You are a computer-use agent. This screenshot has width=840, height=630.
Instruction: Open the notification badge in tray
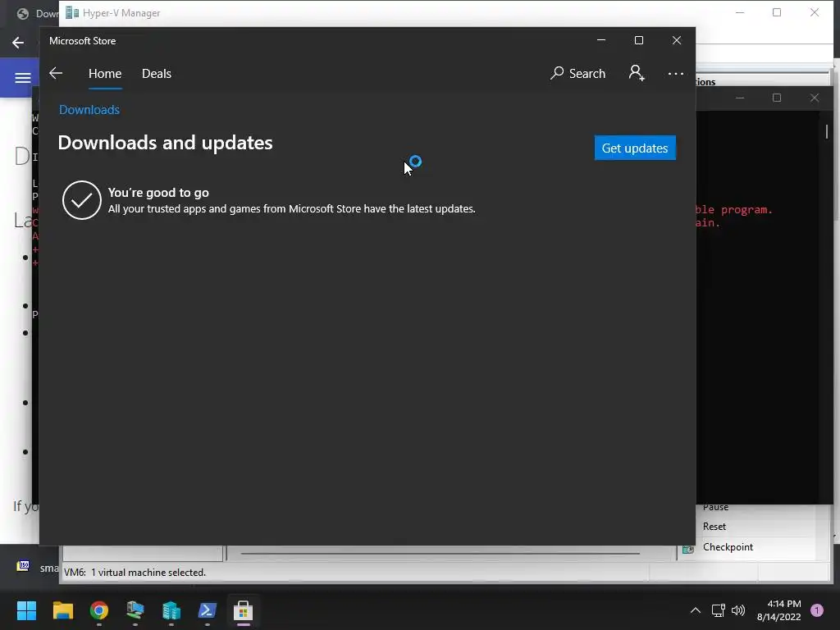pos(817,610)
